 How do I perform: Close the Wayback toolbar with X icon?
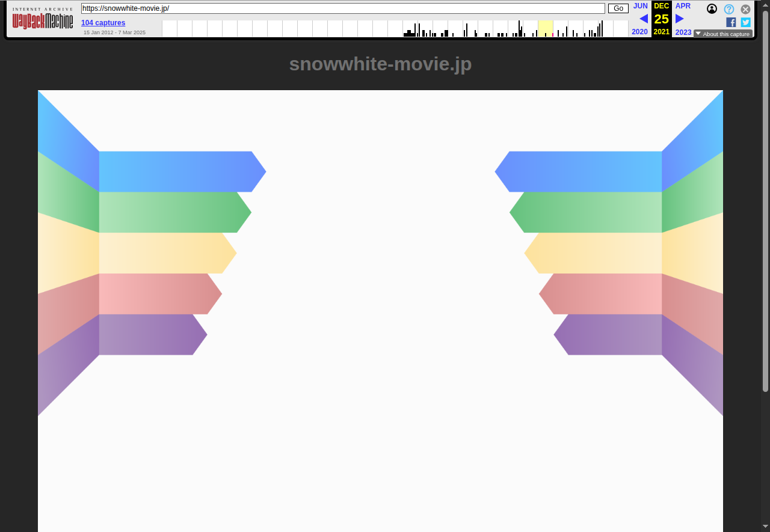pyautogui.click(x=745, y=9)
